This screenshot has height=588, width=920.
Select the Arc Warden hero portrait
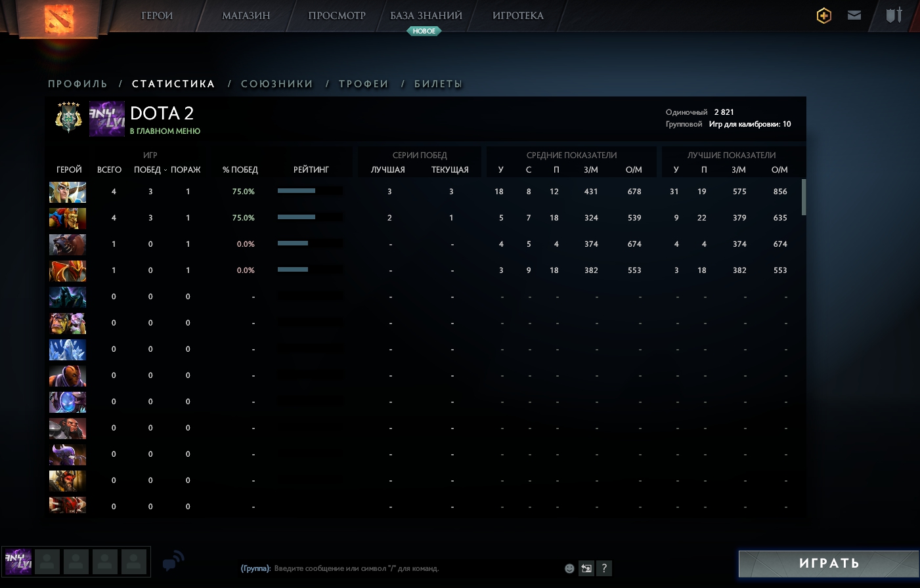68,402
